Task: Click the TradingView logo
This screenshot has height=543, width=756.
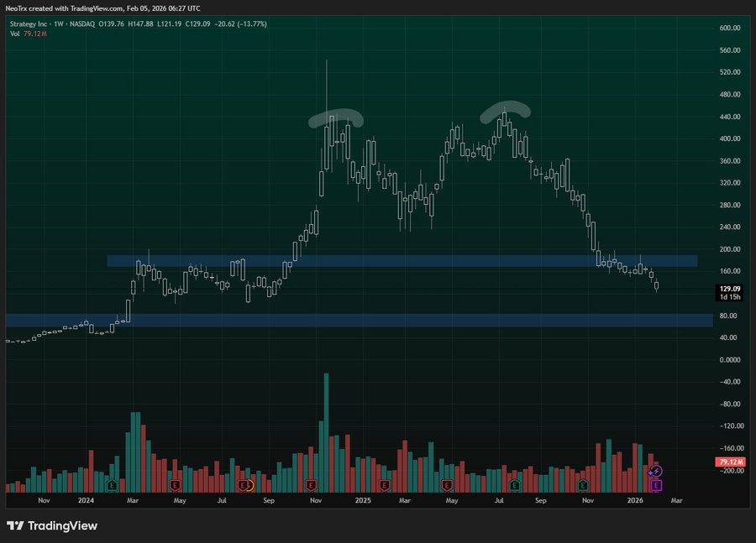Action: pos(52,526)
